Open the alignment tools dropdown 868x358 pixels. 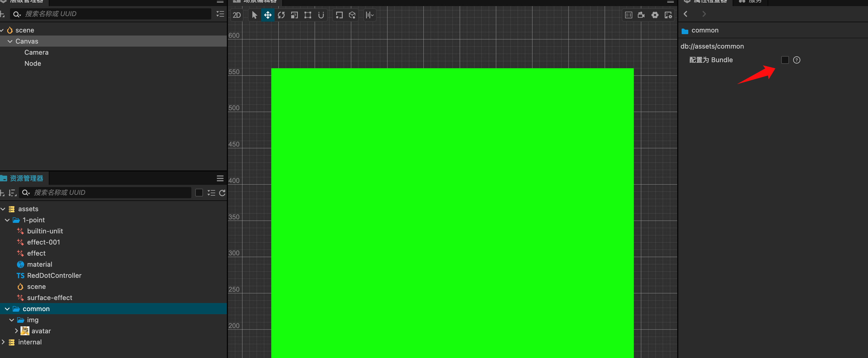(370, 15)
